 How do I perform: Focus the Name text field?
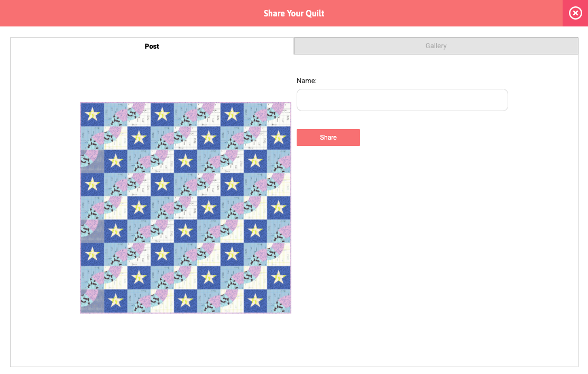click(402, 100)
